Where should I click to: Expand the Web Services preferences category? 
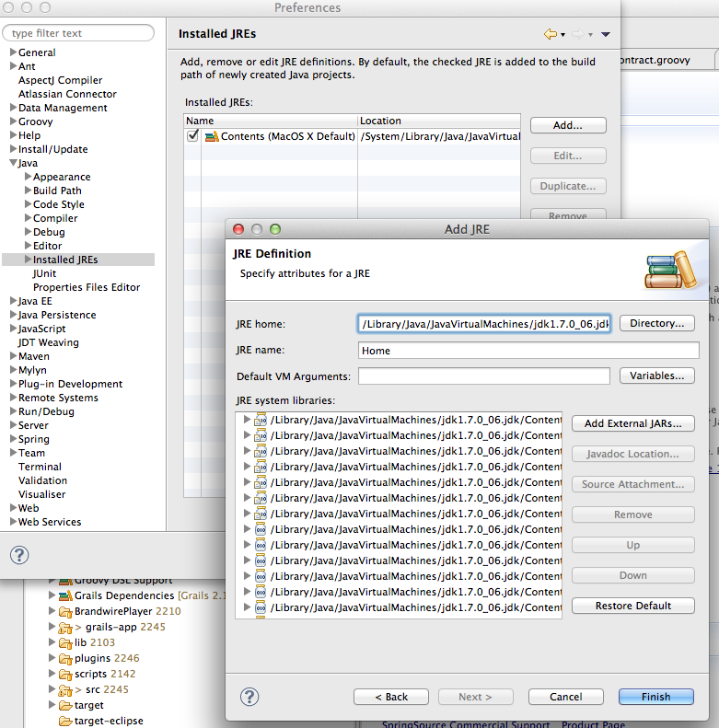pos(14,522)
